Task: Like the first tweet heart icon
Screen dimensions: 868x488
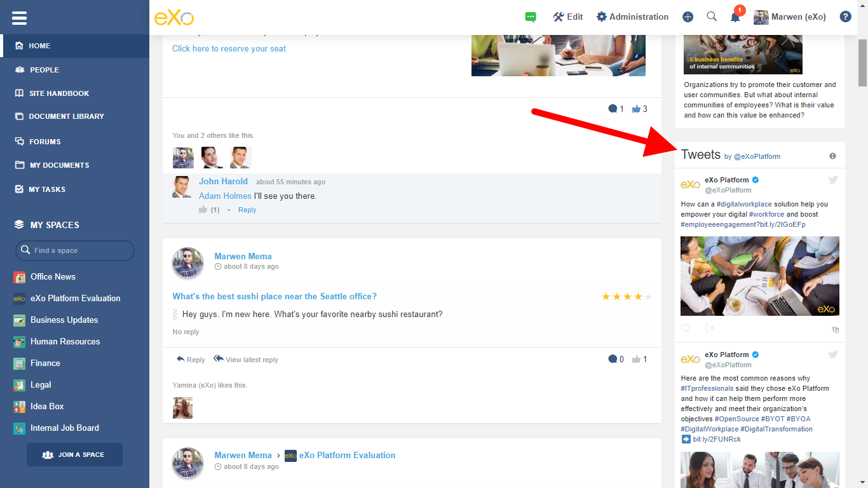Action: point(685,329)
